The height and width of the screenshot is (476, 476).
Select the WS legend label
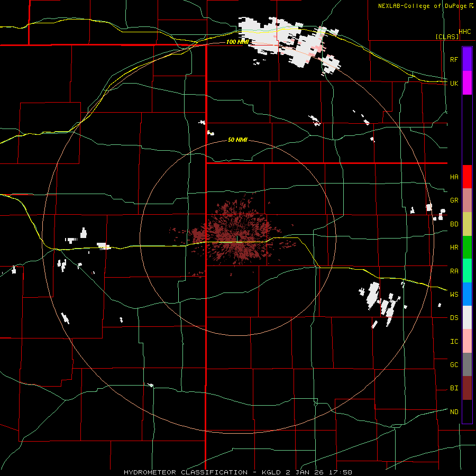[x=454, y=295]
